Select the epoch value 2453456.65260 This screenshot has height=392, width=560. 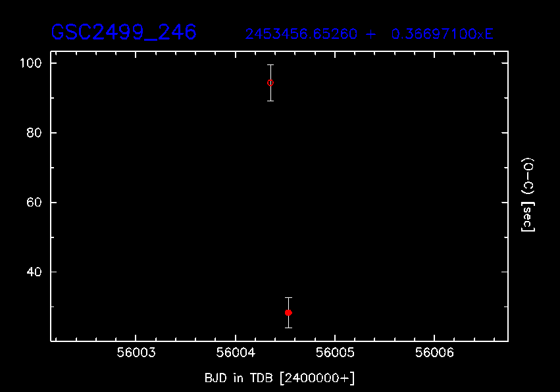point(301,34)
